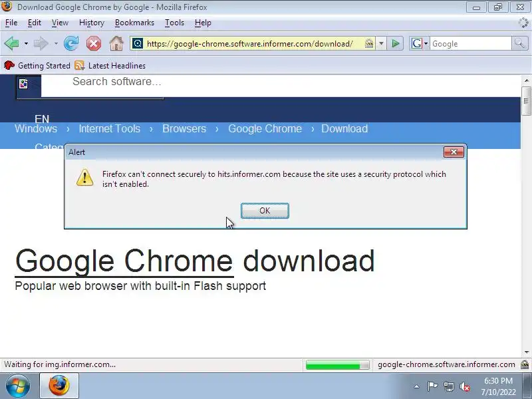Screen dimensions: 532x399
Task: Show hidden tray icons arrow
Action: point(417,386)
